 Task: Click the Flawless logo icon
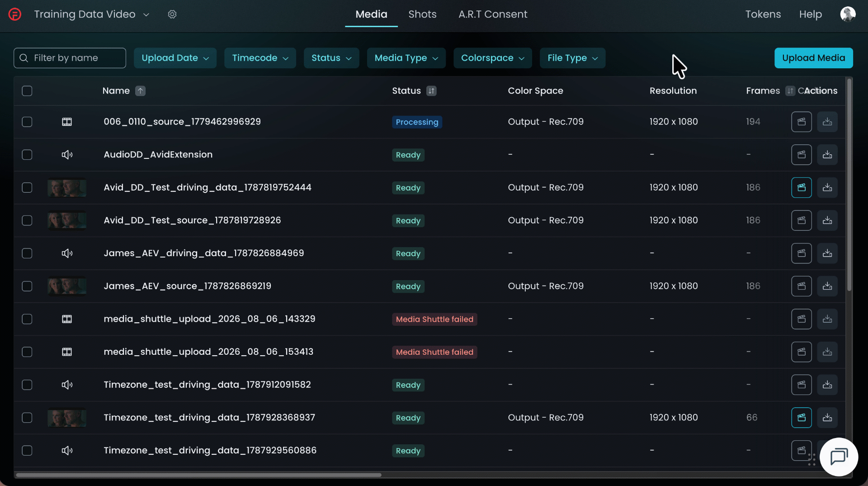tap(15, 14)
